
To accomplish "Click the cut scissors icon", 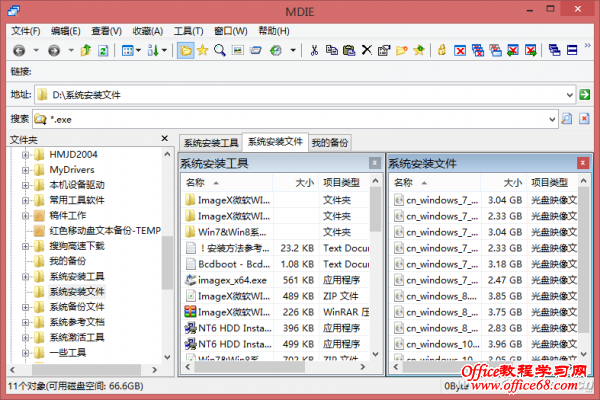I will tap(314, 50).
